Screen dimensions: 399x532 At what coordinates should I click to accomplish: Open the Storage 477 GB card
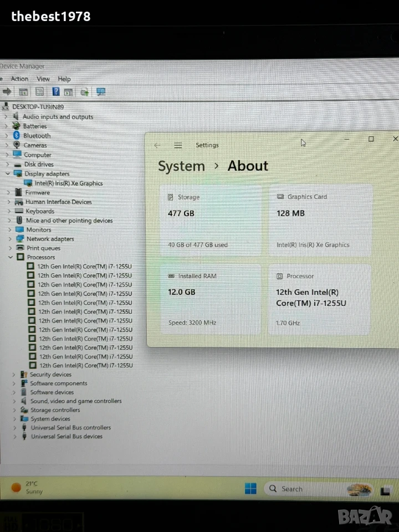pos(211,220)
